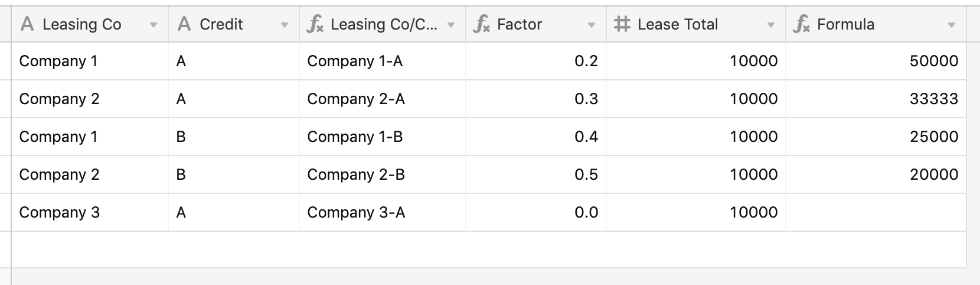Expand the Formula column menu arrow
Image resolution: width=980 pixels, height=285 pixels.
[x=952, y=25]
